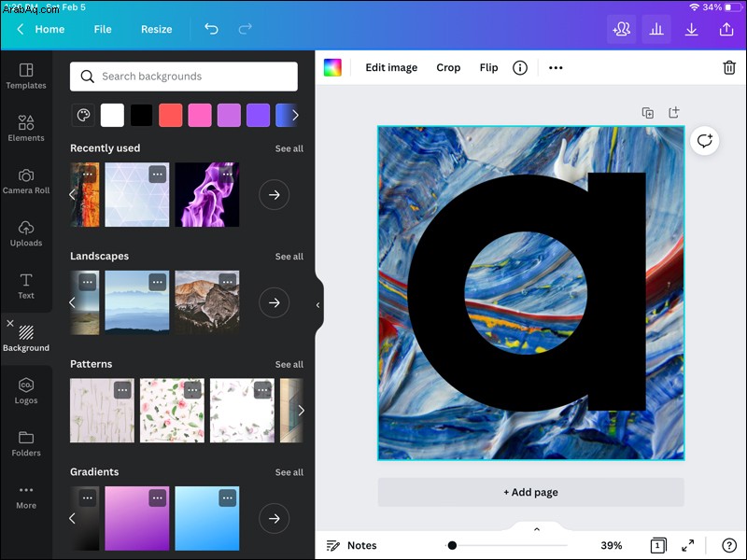The height and width of the screenshot is (560, 747).
Task: Delete with the trash icon
Action: (x=729, y=67)
